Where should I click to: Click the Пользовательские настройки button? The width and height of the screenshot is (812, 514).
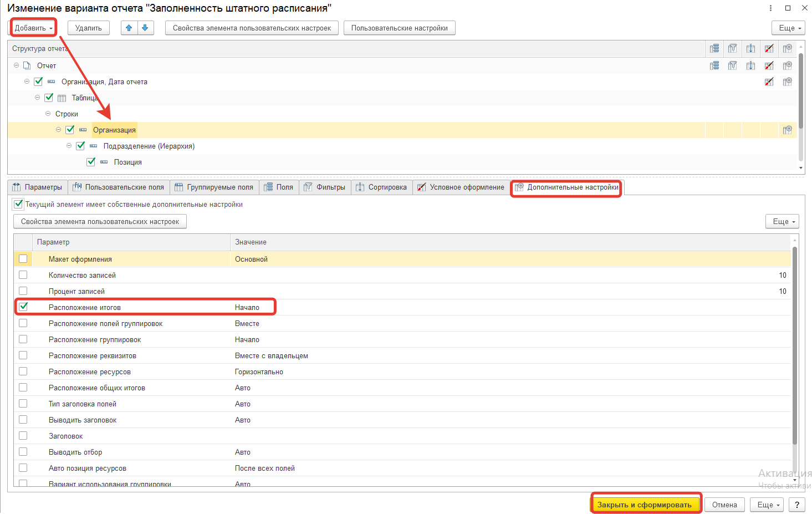coord(399,28)
